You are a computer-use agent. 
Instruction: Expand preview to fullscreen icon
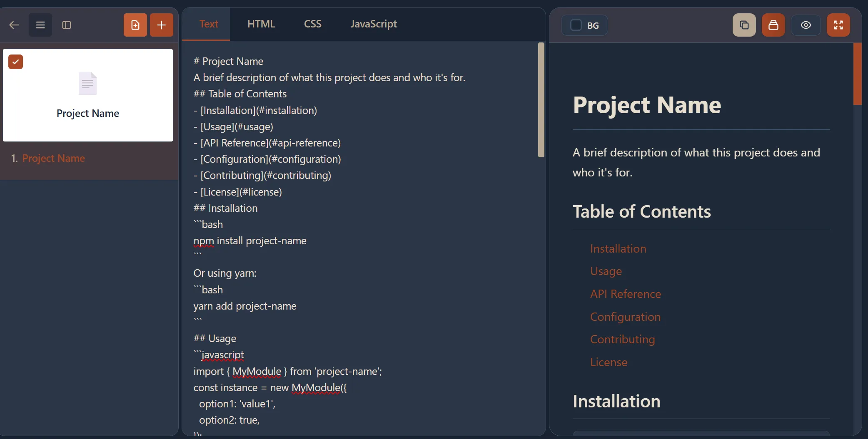click(x=838, y=25)
